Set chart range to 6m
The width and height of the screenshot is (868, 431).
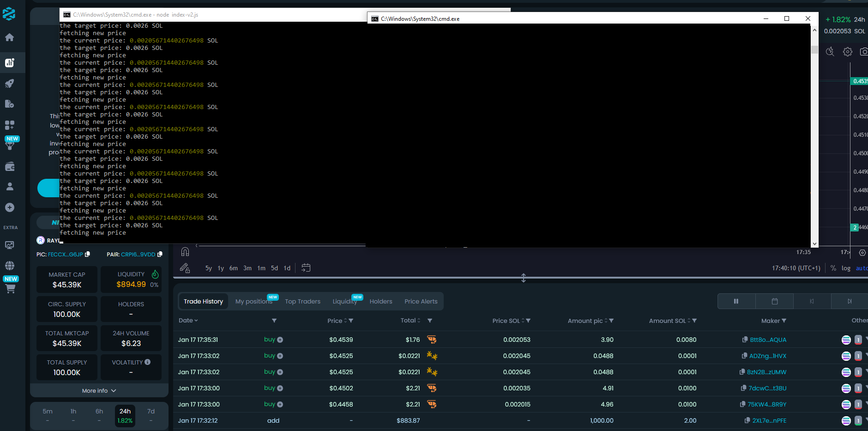(234, 268)
